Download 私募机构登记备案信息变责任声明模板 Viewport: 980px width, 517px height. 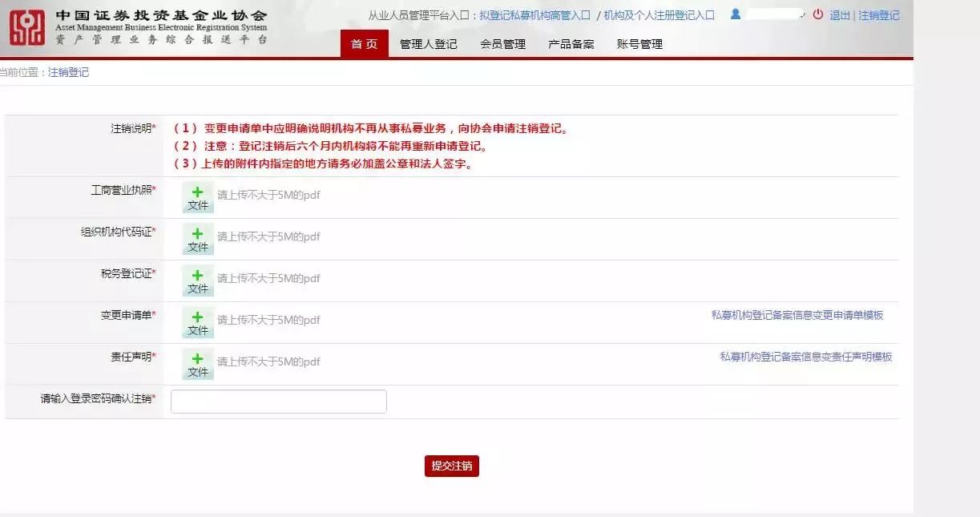click(805, 357)
